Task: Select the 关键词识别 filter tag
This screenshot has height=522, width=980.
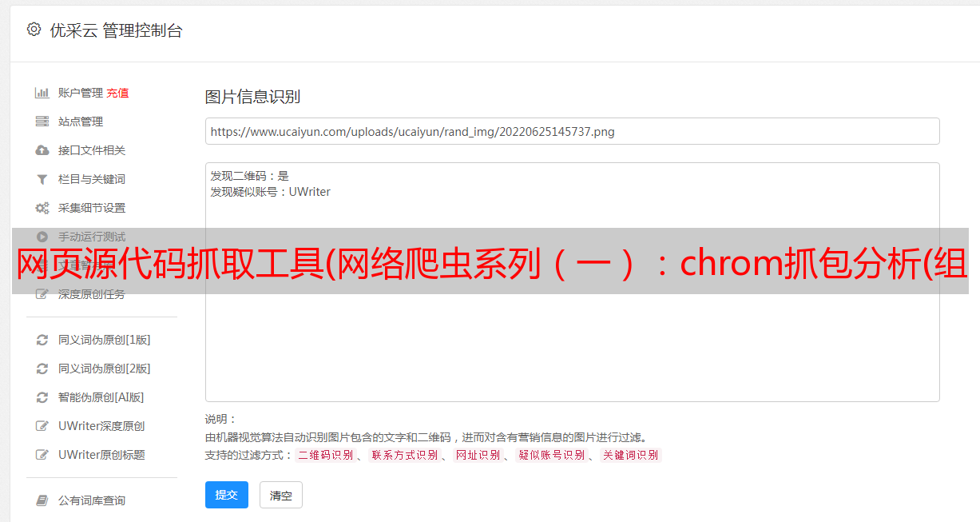Action: click(631, 455)
